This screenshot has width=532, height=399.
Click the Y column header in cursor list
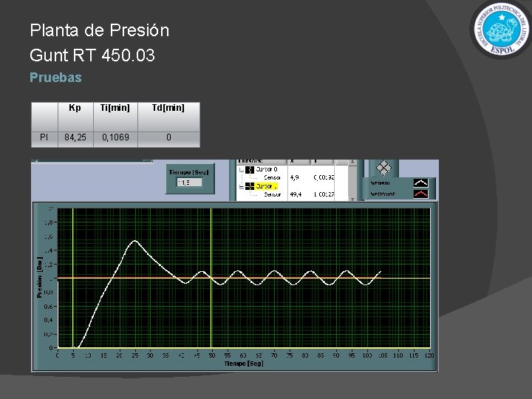coord(321,162)
